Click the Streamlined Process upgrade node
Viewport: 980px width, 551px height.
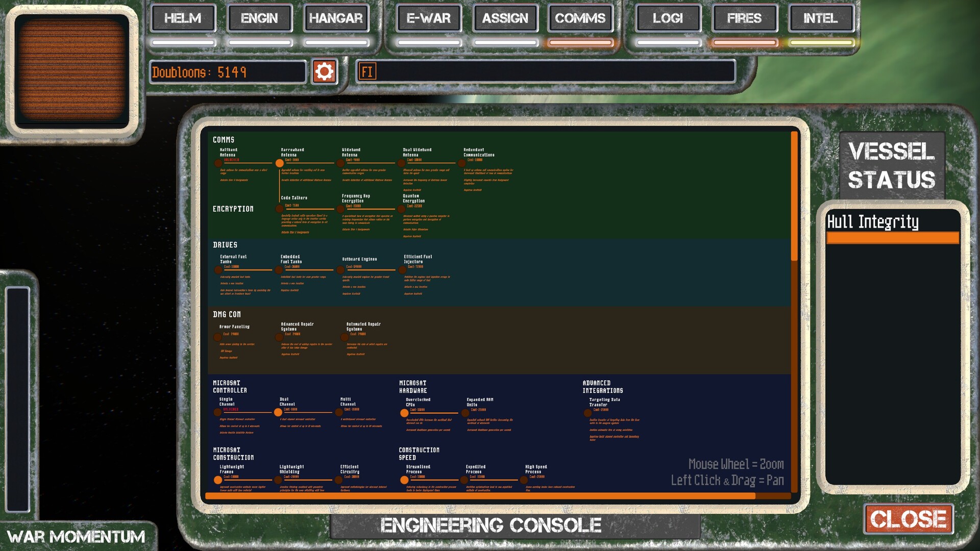point(404,480)
